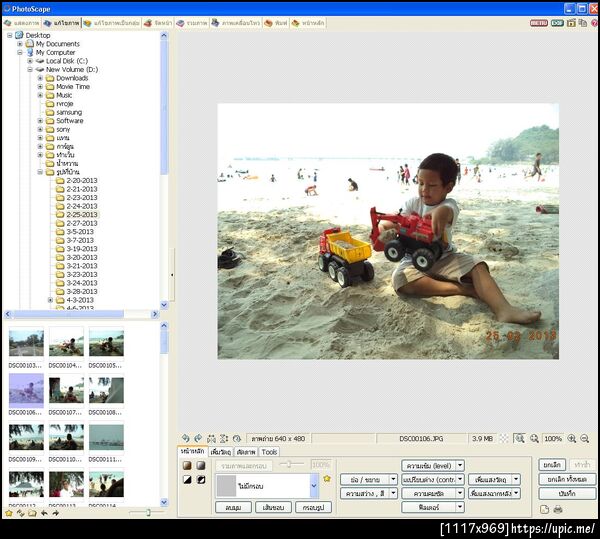Screen dimensions: 600x539
Task: Collapse the New Volume (D:) node
Action: 30,69
